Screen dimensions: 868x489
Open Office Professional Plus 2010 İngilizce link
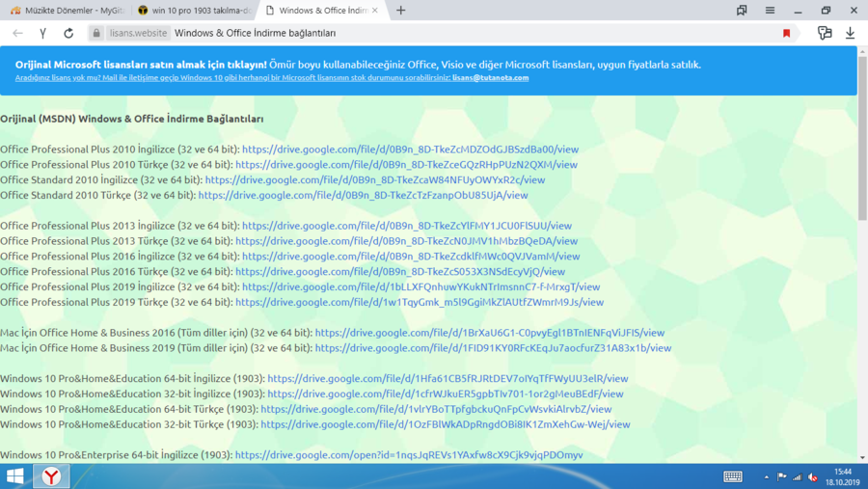click(x=410, y=149)
